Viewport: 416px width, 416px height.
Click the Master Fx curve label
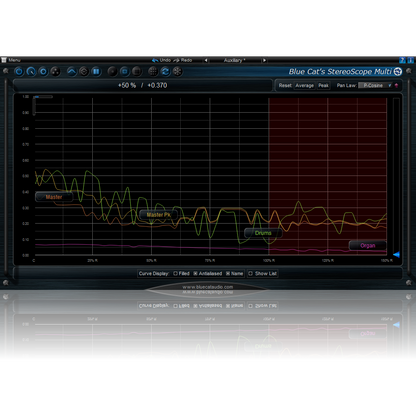click(159, 215)
